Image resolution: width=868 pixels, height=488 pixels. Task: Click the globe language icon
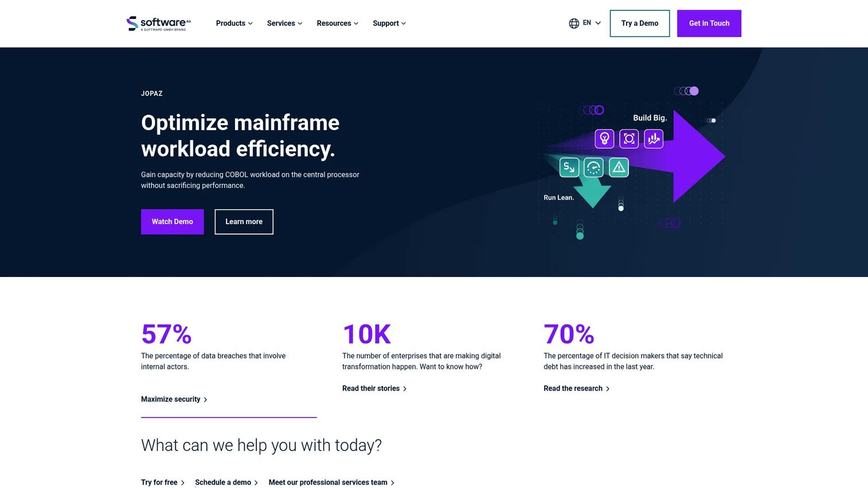[x=574, y=24]
